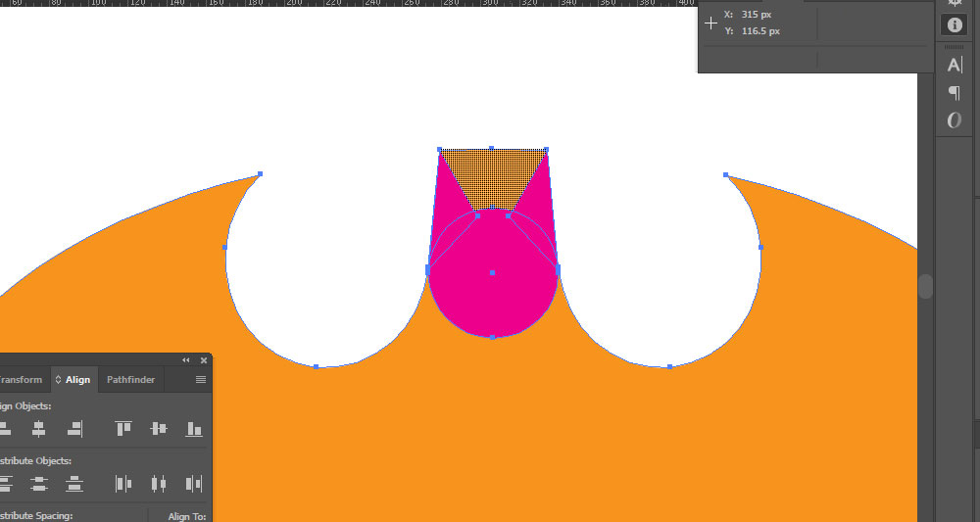Click Vertical Distribute Bottom in Distribute Objects
Viewport: 980px width, 522px height.
tap(74, 483)
